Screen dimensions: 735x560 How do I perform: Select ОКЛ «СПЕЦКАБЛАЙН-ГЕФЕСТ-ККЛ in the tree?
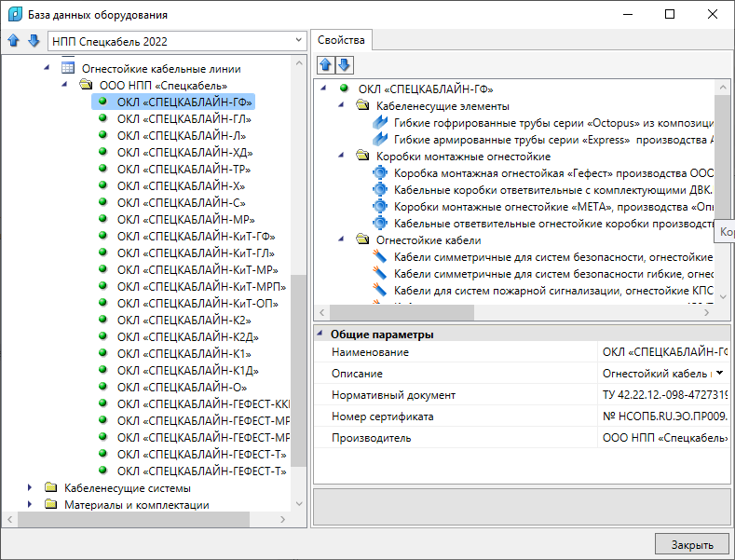(x=203, y=404)
